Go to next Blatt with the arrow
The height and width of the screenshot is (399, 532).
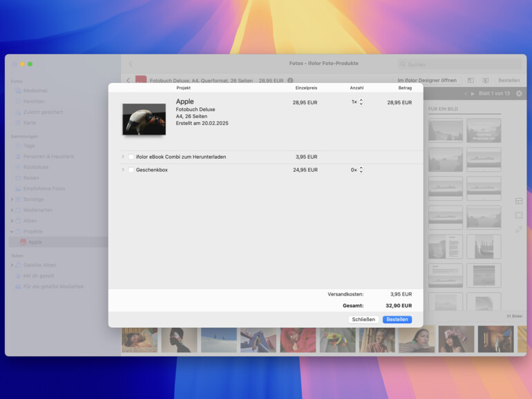pyautogui.click(x=473, y=93)
